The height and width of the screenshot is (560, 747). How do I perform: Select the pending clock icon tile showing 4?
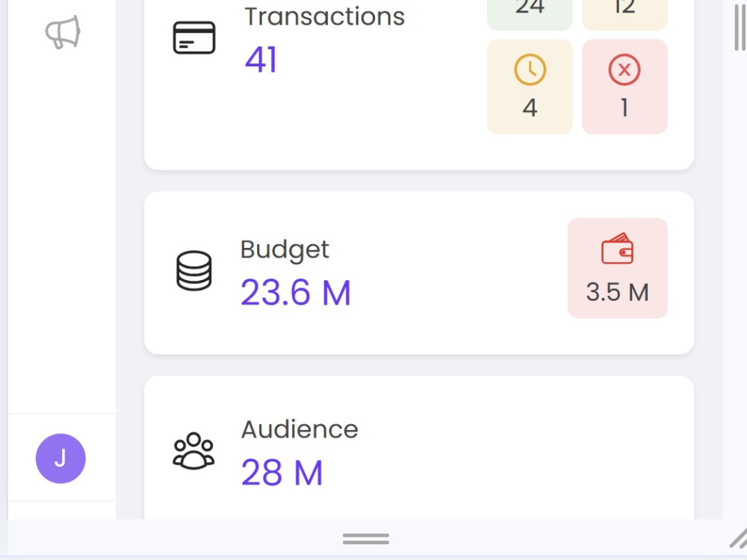(x=530, y=87)
